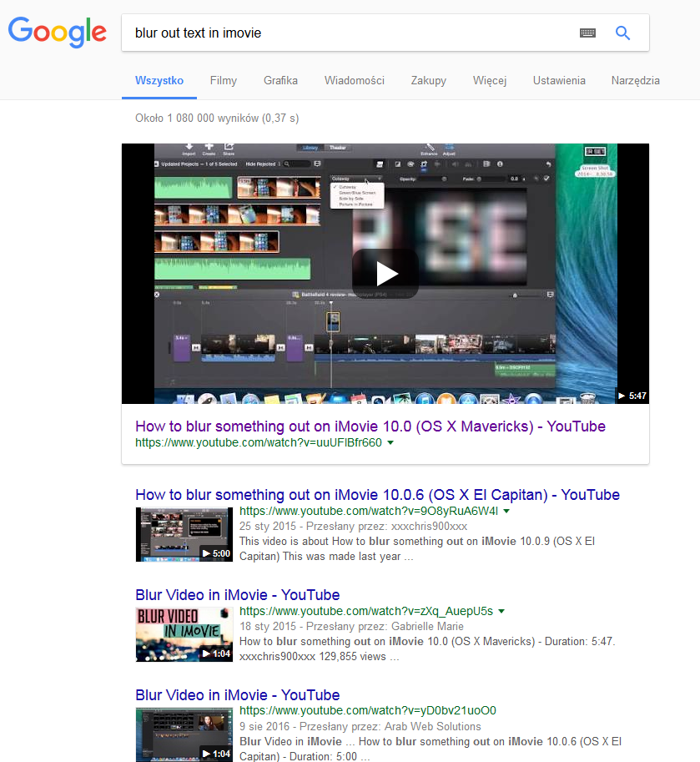Screen dimensions: 700x762
Task: Open the 'BLUR VIDEO IN IMOVIE' titled thumbnail
Action: click(184, 634)
